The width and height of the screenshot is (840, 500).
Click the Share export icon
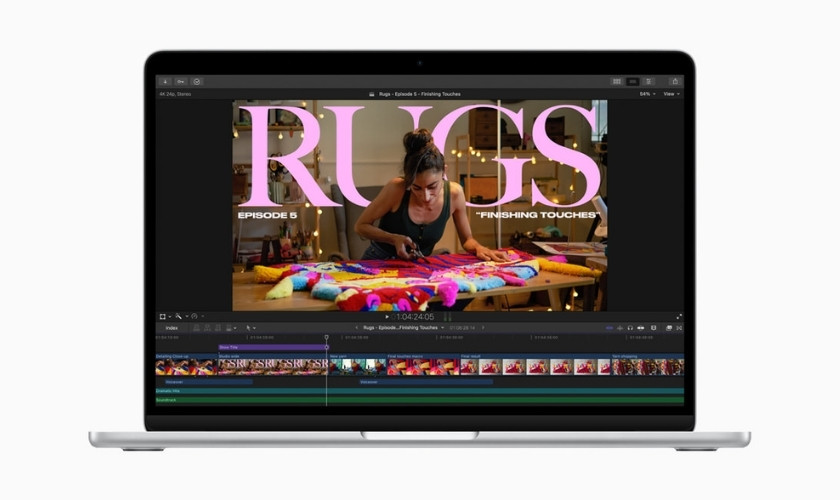pos(675,81)
